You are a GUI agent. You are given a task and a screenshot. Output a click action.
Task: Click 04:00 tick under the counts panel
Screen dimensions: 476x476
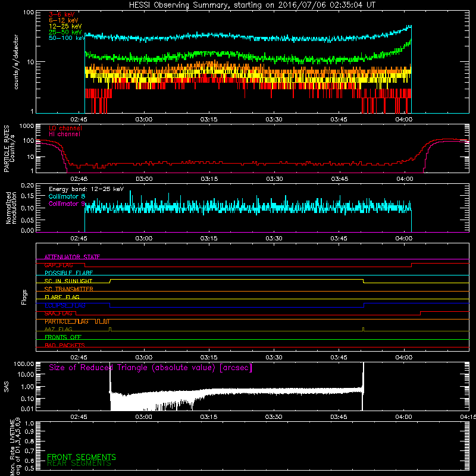tap(404, 120)
